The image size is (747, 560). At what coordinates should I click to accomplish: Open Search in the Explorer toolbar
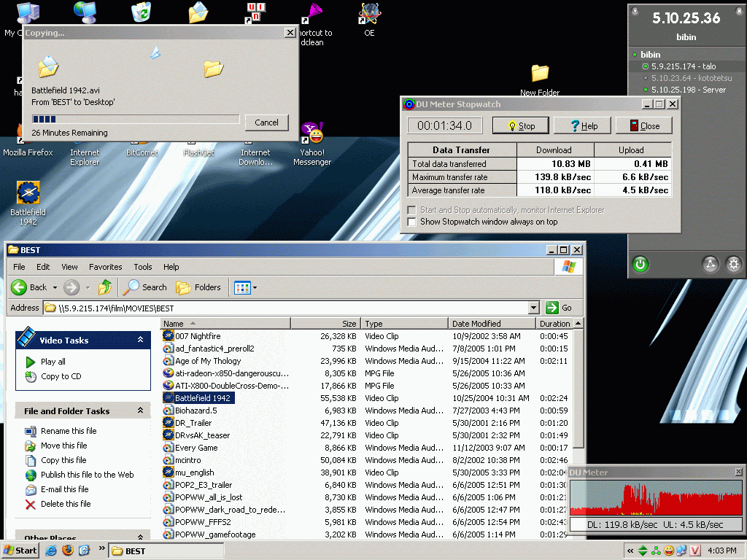pyautogui.click(x=145, y=287)
